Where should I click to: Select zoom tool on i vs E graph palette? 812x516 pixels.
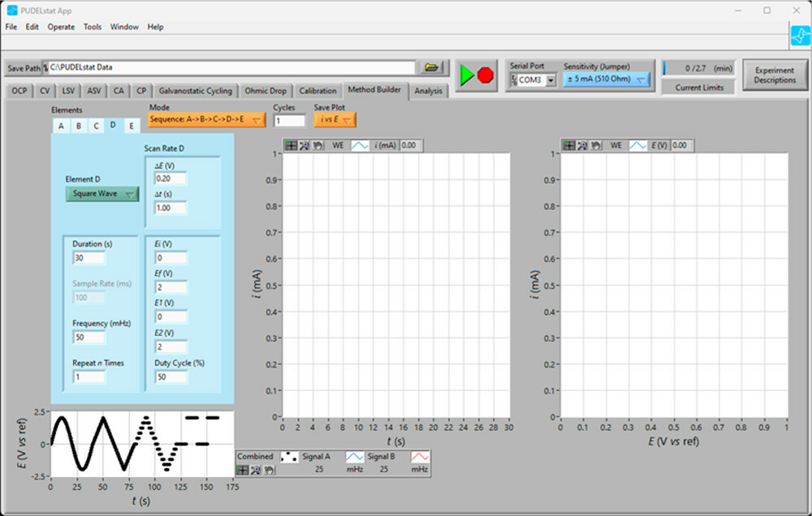[x=582, y=145]
